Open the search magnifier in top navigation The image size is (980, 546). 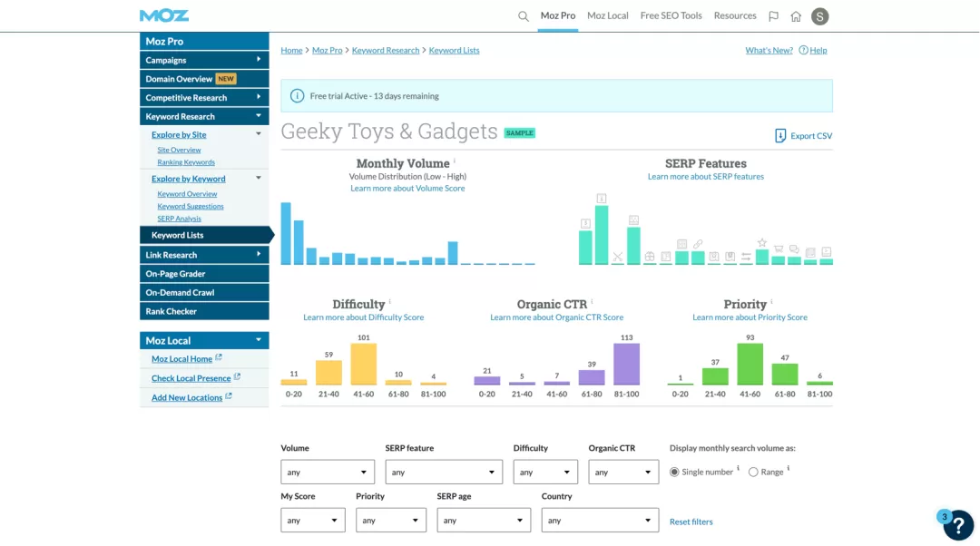[524, 16]
